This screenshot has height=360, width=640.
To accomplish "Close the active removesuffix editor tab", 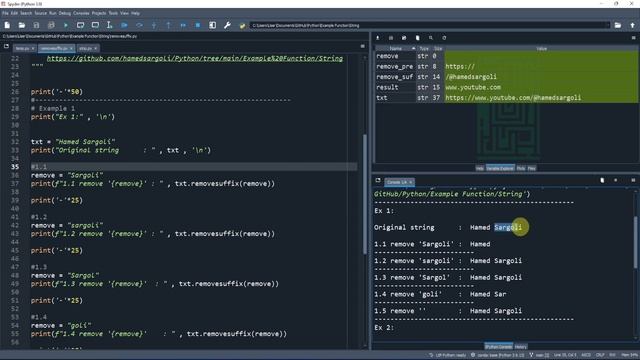I will pos(71,48).
